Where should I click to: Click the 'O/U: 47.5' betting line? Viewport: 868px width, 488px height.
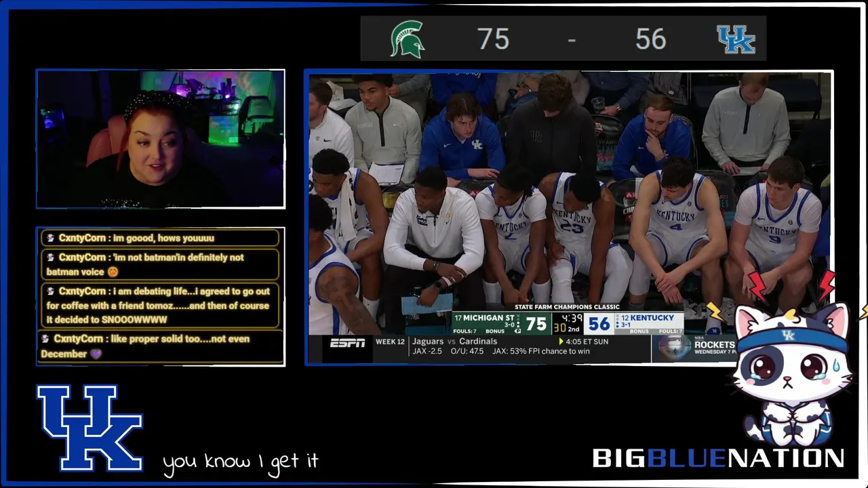(467, 351)
